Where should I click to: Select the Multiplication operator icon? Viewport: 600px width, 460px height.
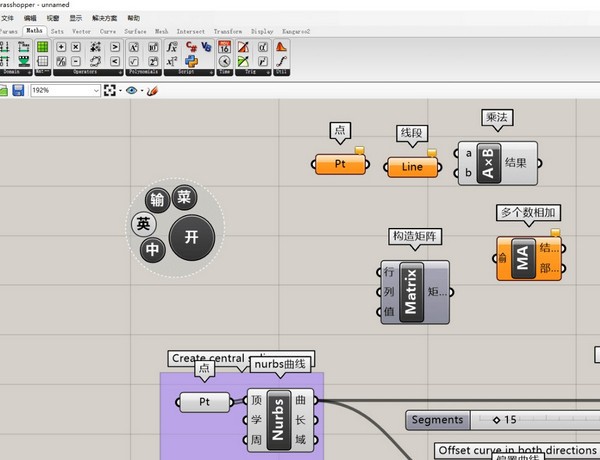click(76, 47)
